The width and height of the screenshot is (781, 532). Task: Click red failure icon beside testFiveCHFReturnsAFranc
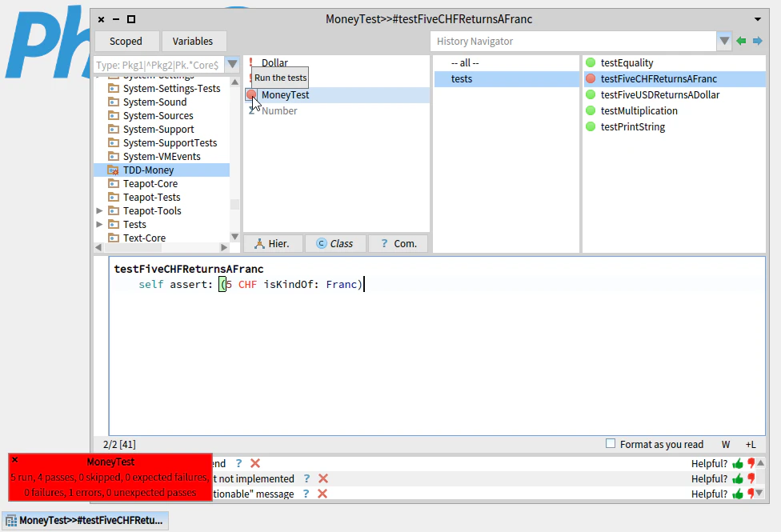(x=591, y=78)
